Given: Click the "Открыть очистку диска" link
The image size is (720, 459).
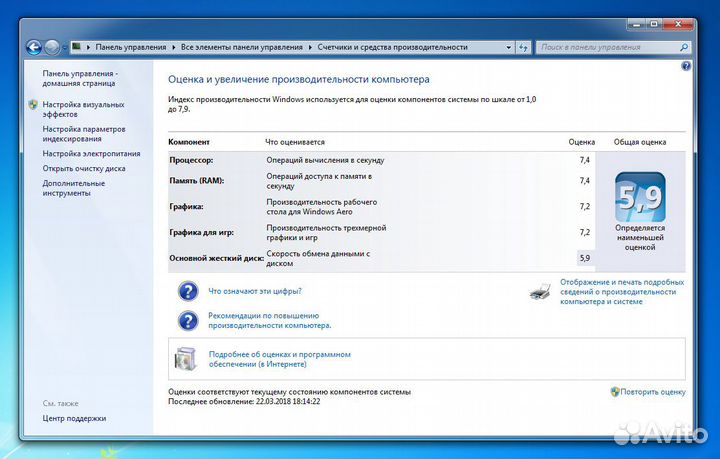Looking at the screenshot, I should [x=84, y=169].
